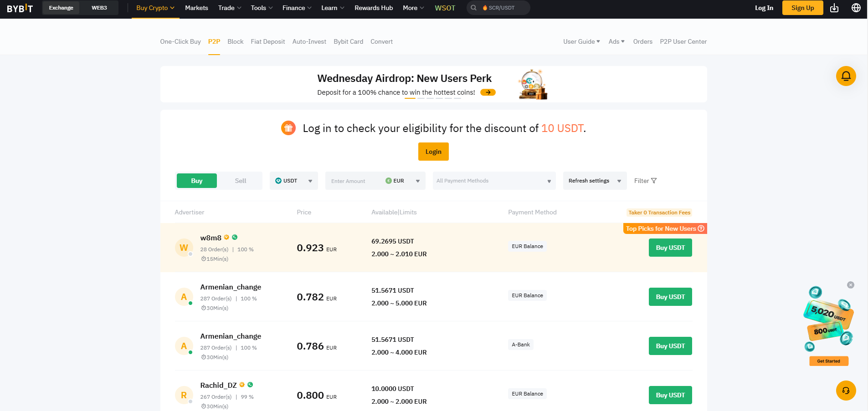This screenshot has width=868, height=411.
Task: Click Buy USDT for 0.782 EUR offer
Action: (x=670, y=297)
